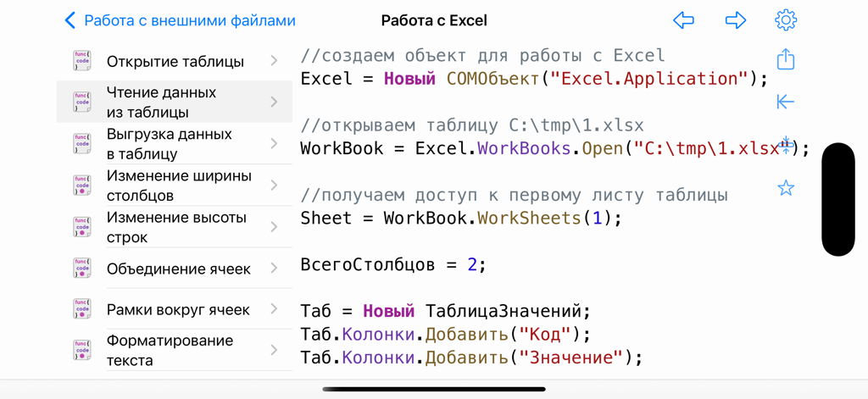The height and width of the screenshot is (399, 868).
Task: Add to favorites with star icon
Action: coord(786,188)
